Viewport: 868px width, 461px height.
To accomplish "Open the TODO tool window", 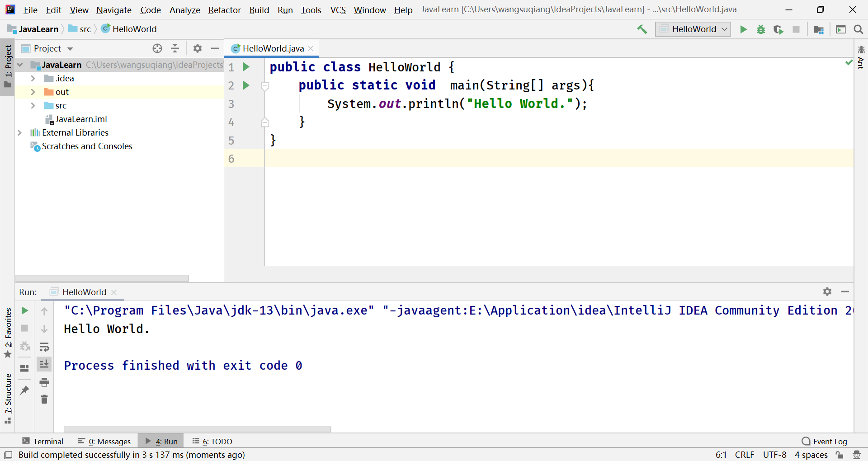I will 212,441.
